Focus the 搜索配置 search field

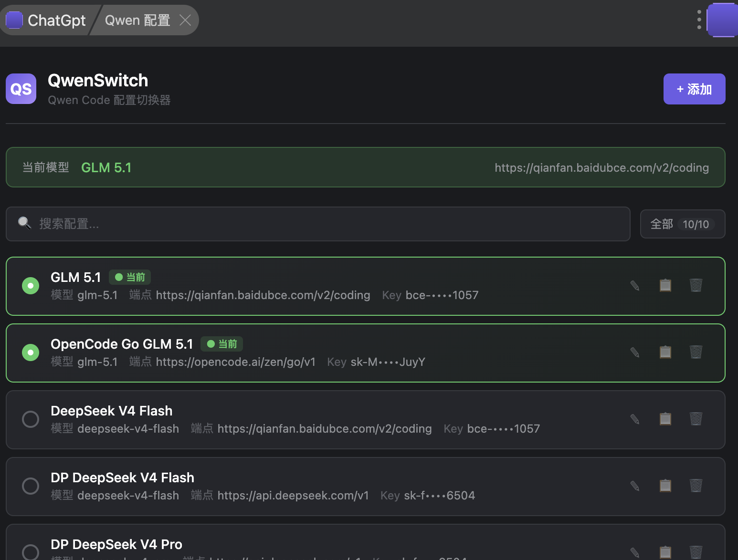pos(318,224)
